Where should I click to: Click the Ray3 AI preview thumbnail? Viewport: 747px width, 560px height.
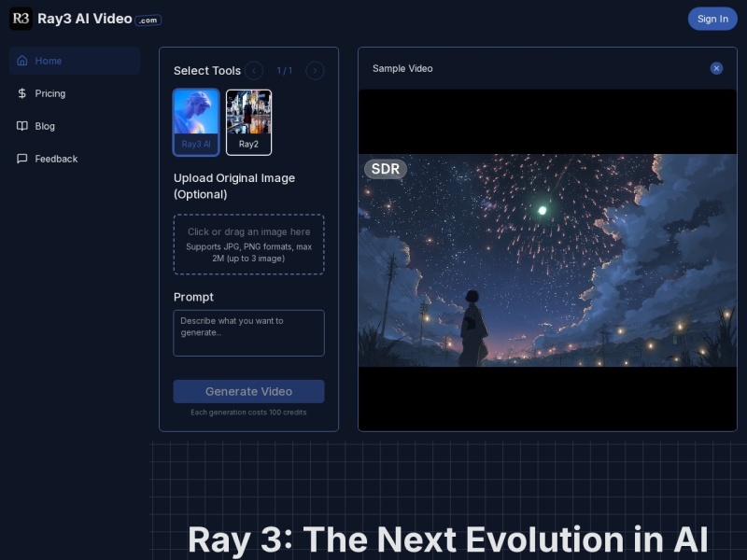(195, 115)
